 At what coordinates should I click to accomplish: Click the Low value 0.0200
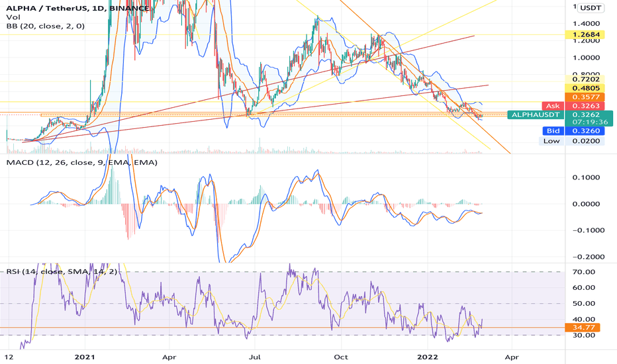coord(586,141)
